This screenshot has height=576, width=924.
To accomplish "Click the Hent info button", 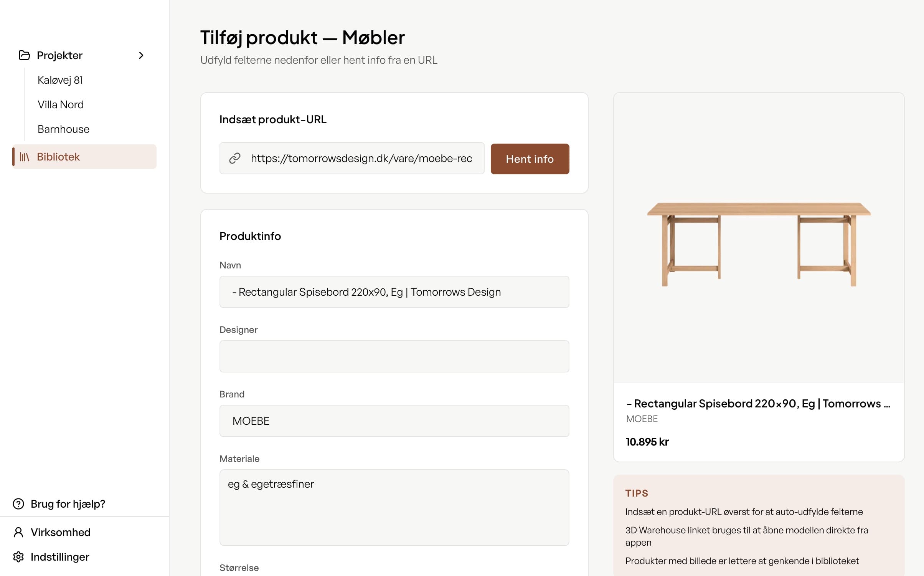I will 530,159.
